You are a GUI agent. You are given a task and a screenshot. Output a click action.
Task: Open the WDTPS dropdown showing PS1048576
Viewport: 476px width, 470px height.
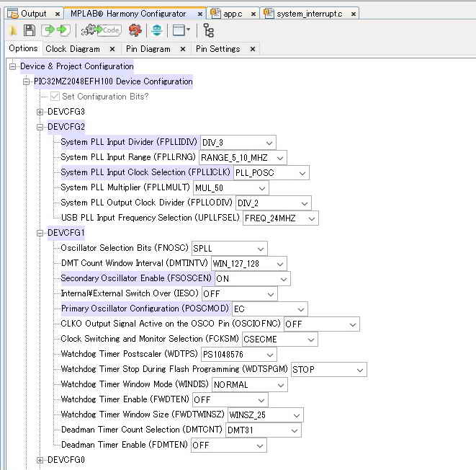pos(238,355)
